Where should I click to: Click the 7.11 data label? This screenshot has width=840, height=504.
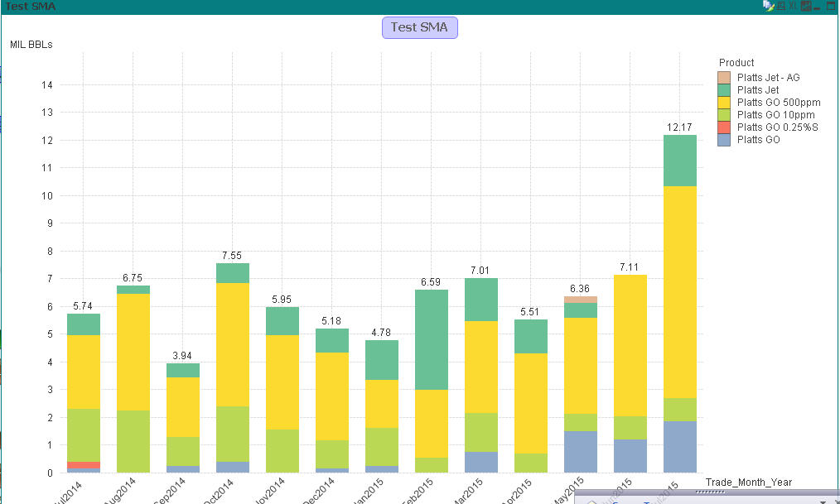[629, 267]
